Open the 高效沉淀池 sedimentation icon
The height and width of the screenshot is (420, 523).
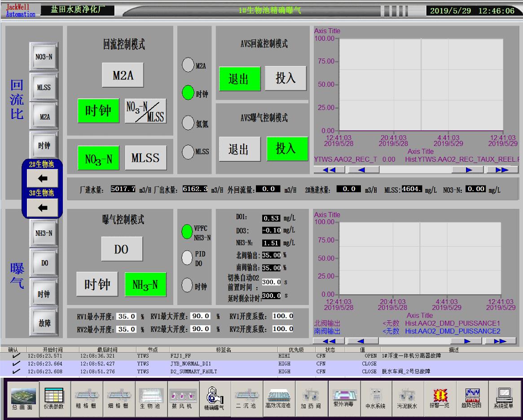pyautogui.click(x=278, y=399)
